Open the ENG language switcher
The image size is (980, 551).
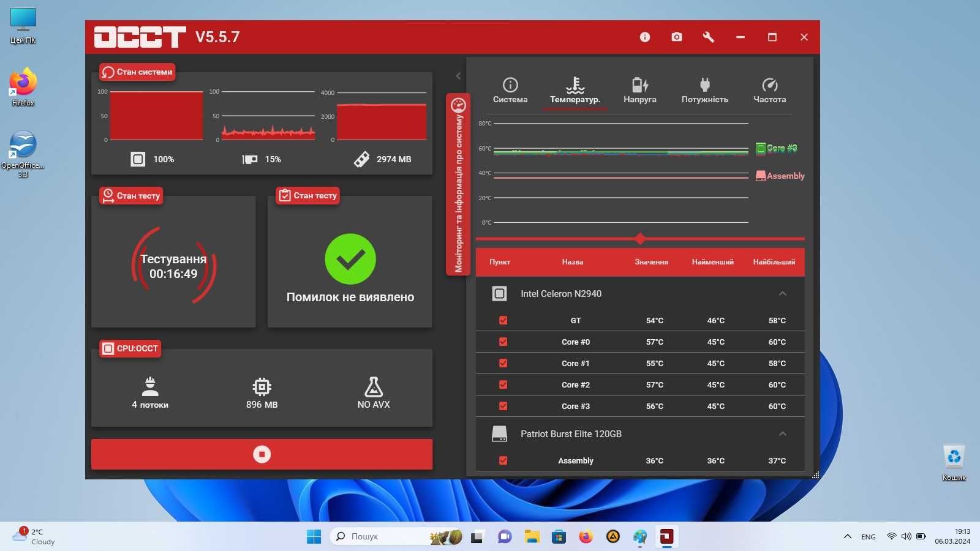pyautogui.click(x=869, y=537)
